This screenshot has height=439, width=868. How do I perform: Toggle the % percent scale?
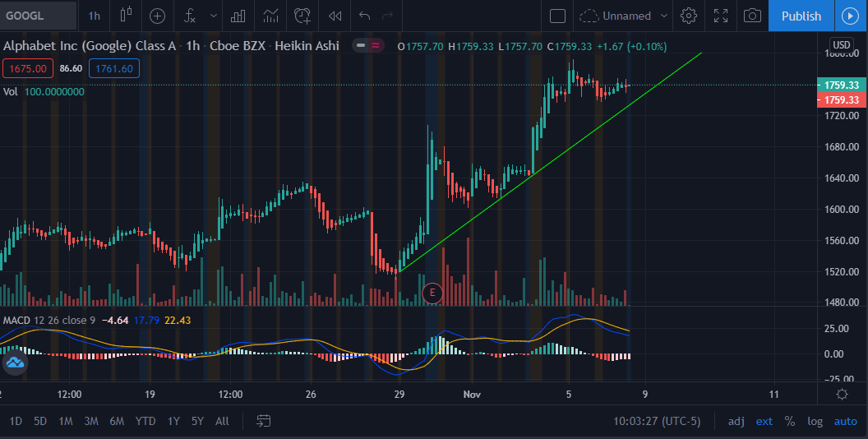789,421
